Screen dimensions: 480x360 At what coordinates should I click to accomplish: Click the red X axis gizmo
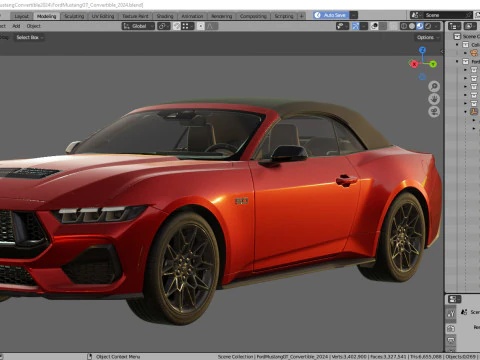(414, 64)
